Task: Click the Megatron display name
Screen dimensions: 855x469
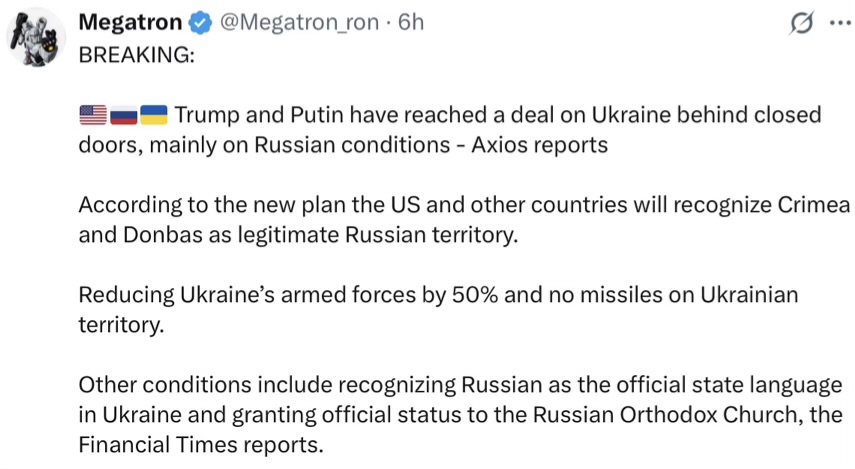Action: pos(129,21)
